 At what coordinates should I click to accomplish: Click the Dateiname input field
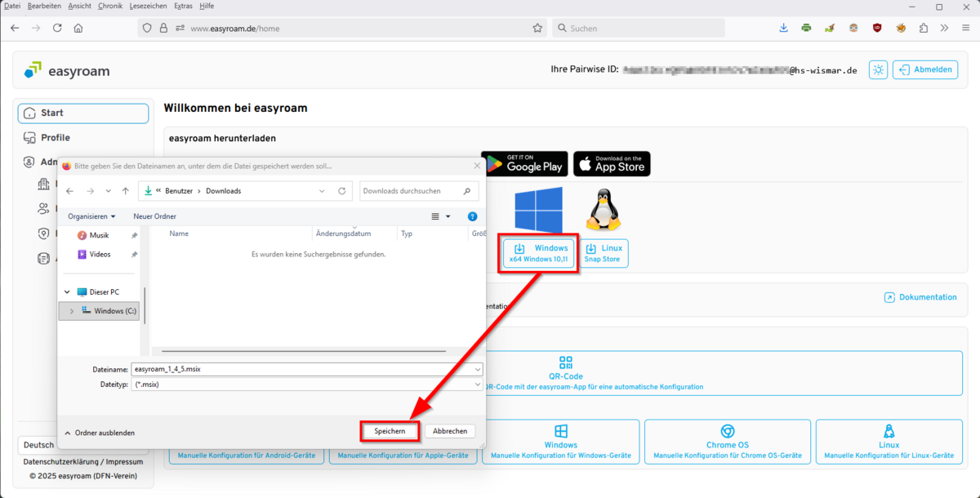click(x=302, y=369)
